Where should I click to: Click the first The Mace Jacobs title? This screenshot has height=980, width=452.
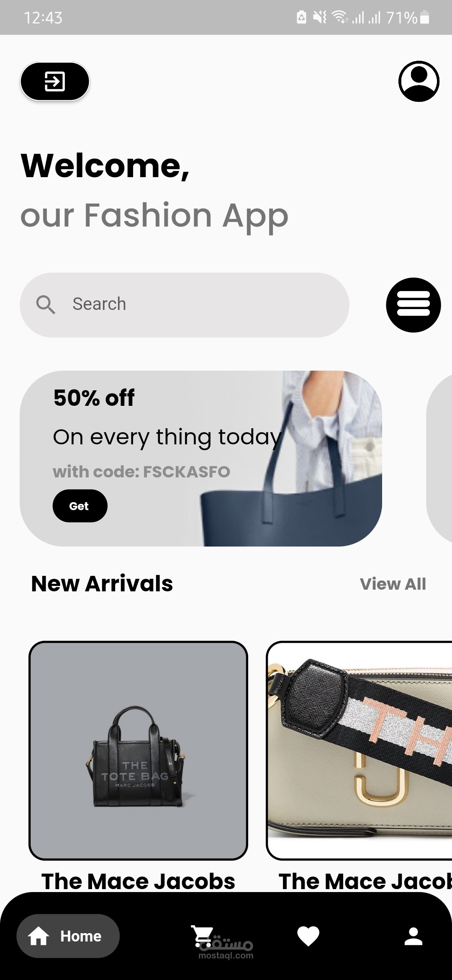(138, 881)
